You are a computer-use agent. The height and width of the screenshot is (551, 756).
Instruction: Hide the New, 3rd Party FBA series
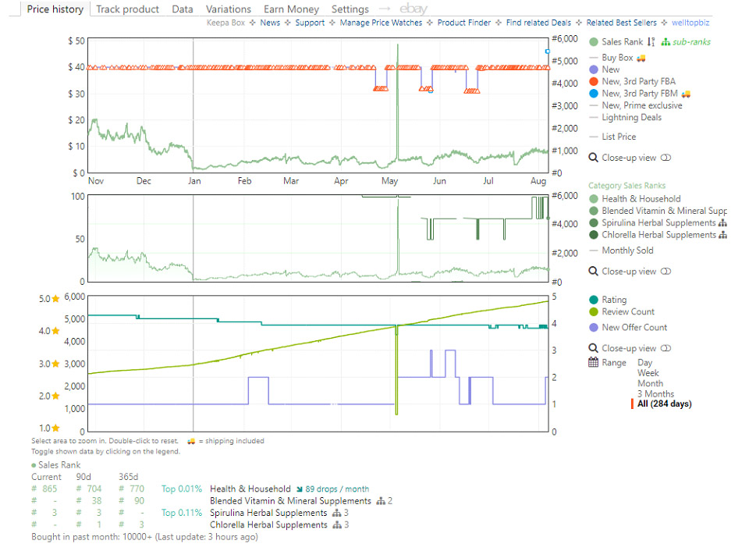(638, 81)
